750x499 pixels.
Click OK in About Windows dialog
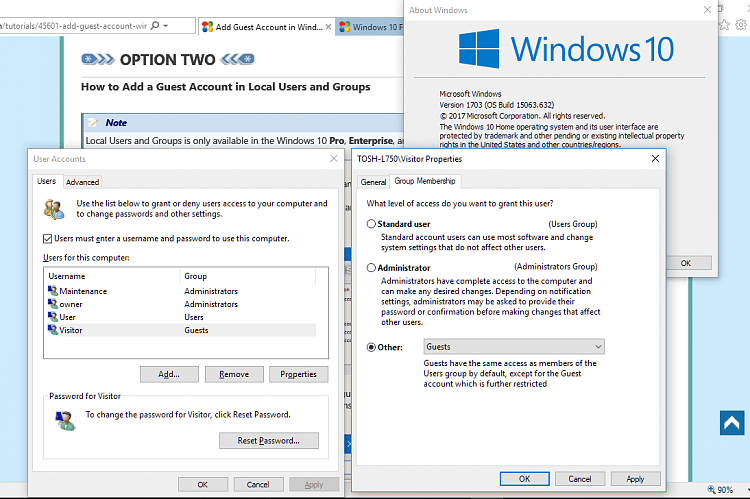click(685, 263)
